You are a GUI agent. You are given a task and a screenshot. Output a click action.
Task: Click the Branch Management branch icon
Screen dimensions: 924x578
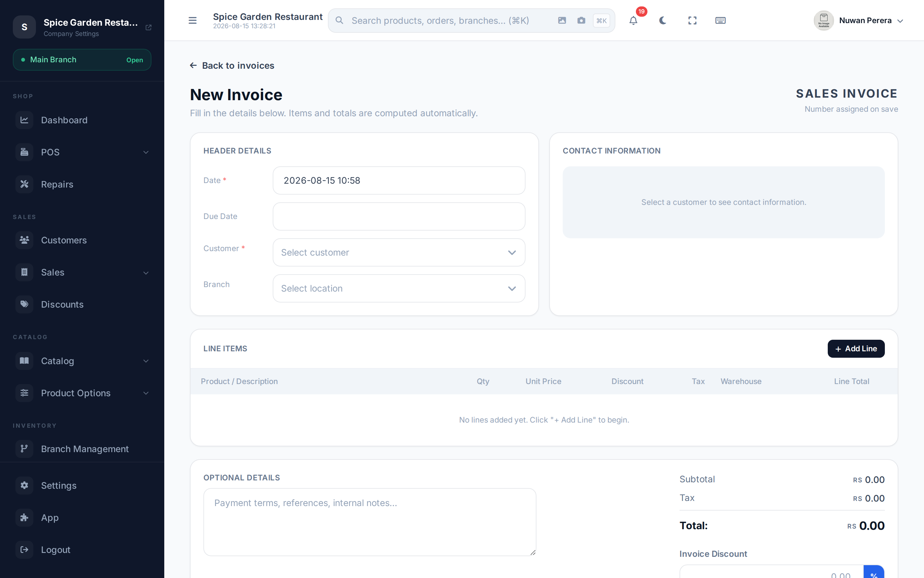tap(24, 449)
